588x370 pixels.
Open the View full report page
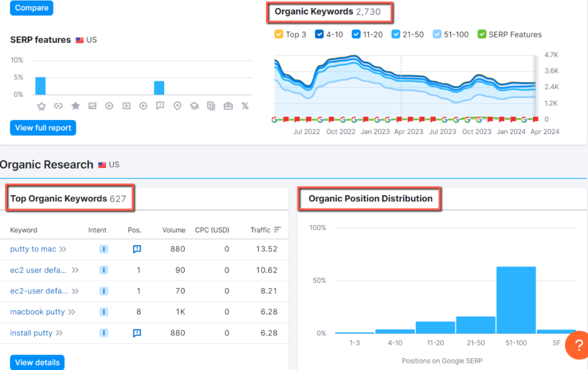(x=42, y=127)
